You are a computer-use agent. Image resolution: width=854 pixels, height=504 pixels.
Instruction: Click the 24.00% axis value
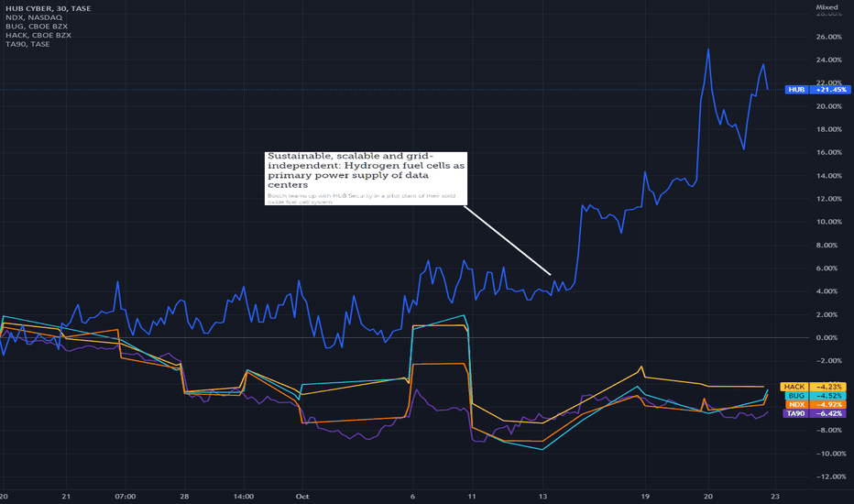pos(828,60)
